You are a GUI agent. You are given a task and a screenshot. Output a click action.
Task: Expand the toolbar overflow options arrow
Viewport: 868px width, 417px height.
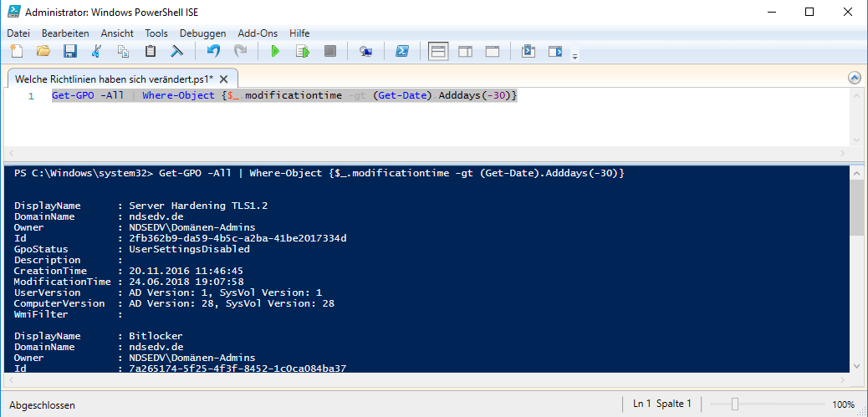click(x=574, y=56)
